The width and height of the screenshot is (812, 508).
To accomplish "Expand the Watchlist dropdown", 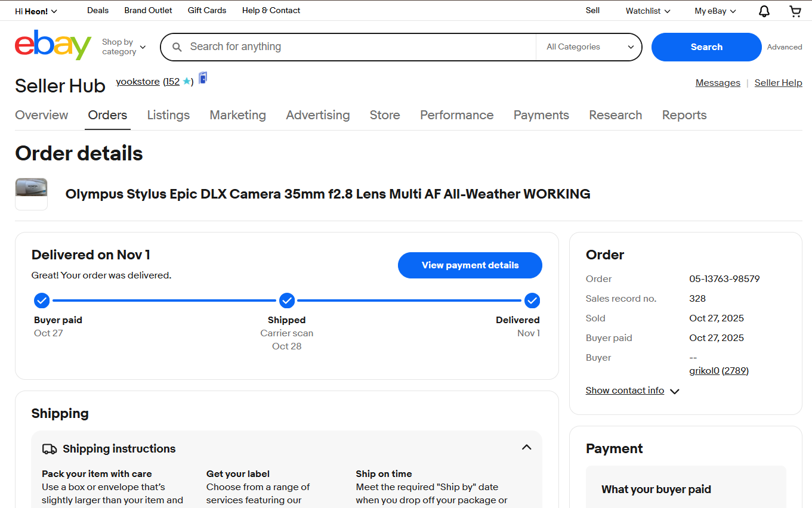I will (648, 11).
